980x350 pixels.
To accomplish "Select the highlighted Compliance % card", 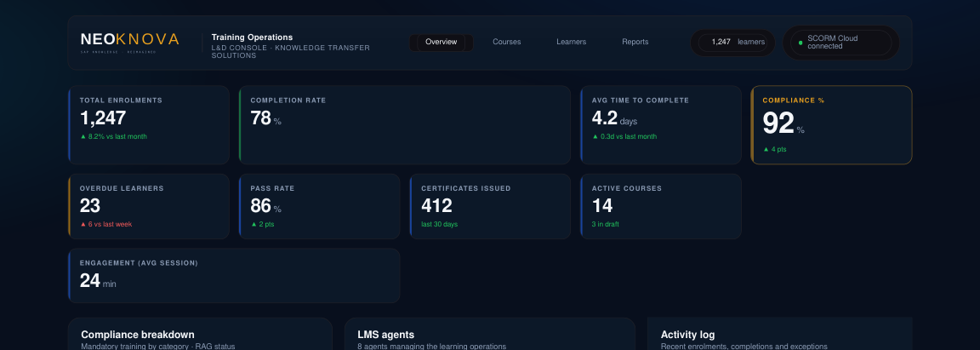I will point(831,125).
